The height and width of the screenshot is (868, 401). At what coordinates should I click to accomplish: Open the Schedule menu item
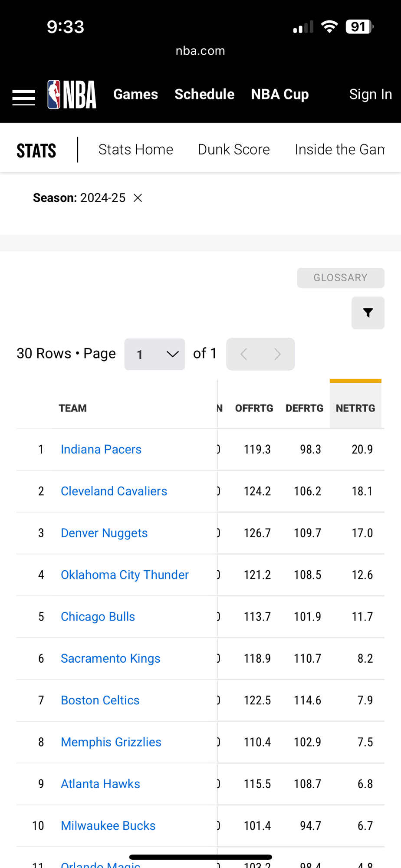[x=204, y=95]
